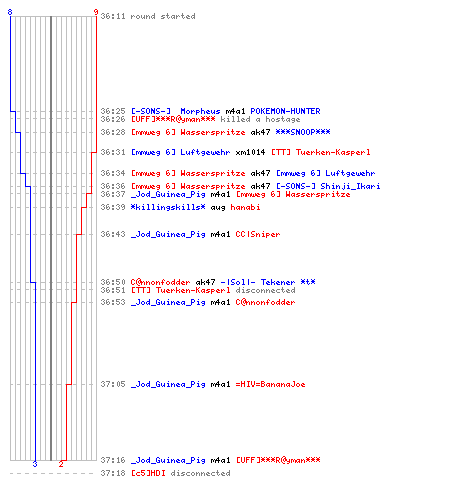The image size is (450, 500).
Task: Click the blue player name Morpheus
Action: [200, 111]
